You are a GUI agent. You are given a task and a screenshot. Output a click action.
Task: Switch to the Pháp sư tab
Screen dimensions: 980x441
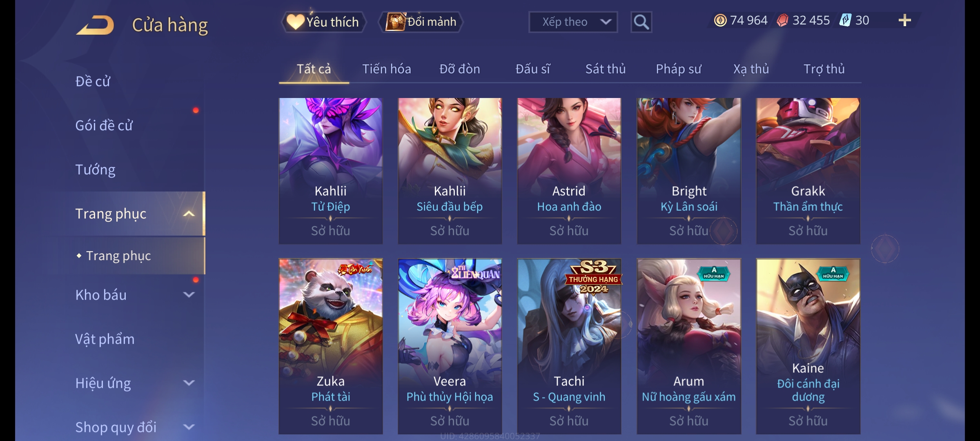pyautogui.click(x=678, y=69)
